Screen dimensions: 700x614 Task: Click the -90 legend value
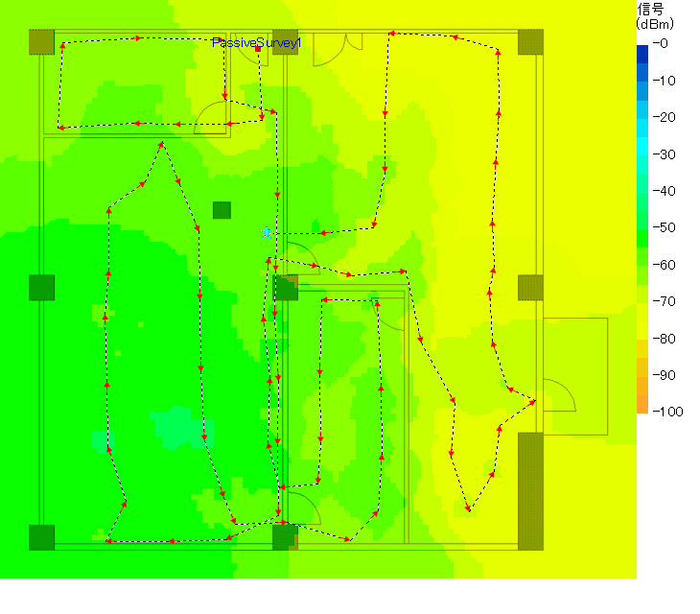pyautogui.click(x=664, y=375)
